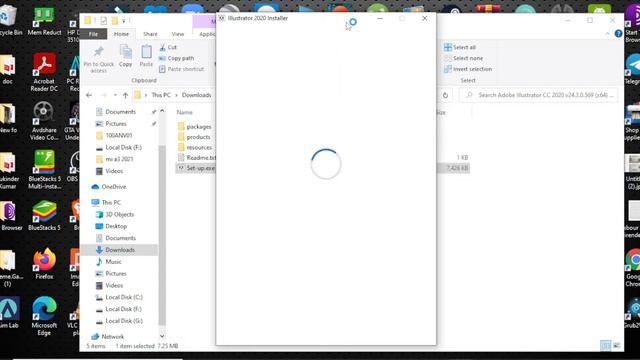
Task: Select pinned Pictures in Quick access
Action: pyautogui.click(x=116, y=124)
